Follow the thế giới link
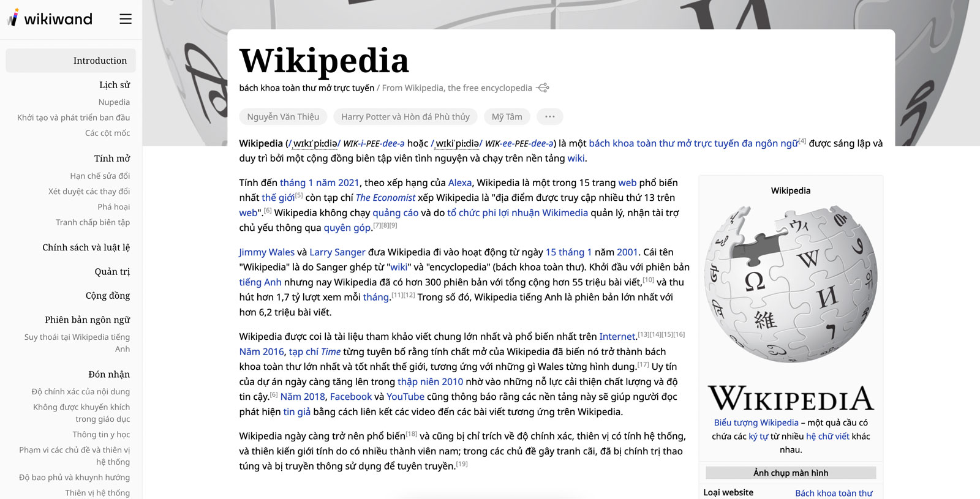Image resolution: width=980 pixels, height=499 pixels. click(x=278, y=198)
